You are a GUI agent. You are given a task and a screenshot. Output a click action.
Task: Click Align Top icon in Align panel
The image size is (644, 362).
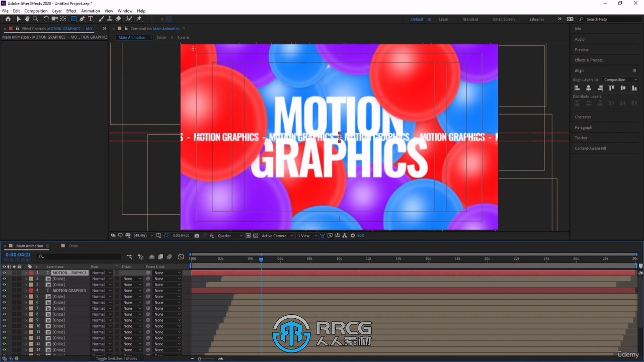611,88
